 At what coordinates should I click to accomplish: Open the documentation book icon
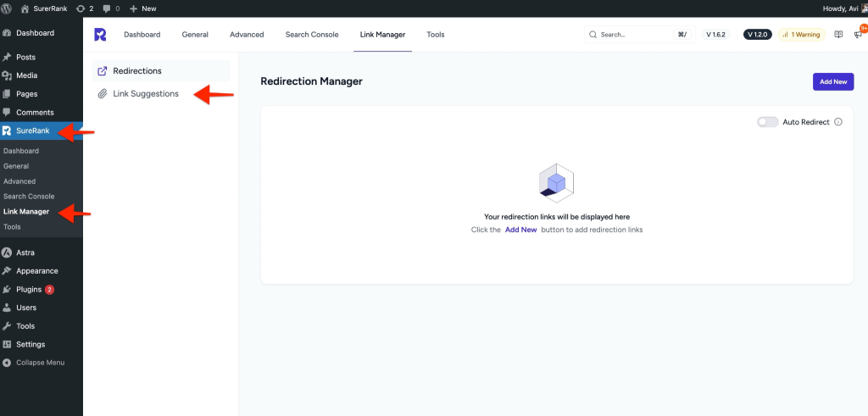click(x=838, y=34)
